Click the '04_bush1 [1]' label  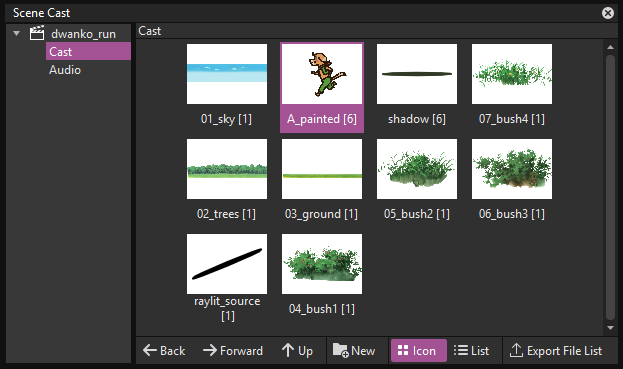322,309
